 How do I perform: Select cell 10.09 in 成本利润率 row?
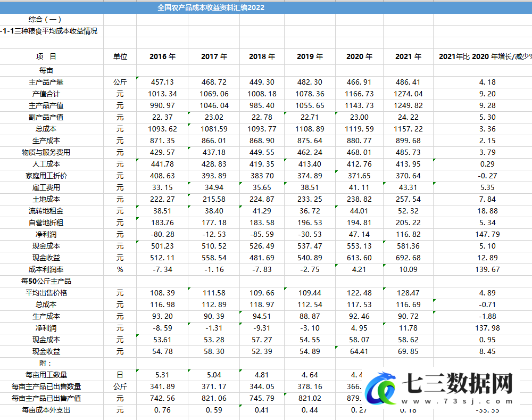(x=408, y=269)
